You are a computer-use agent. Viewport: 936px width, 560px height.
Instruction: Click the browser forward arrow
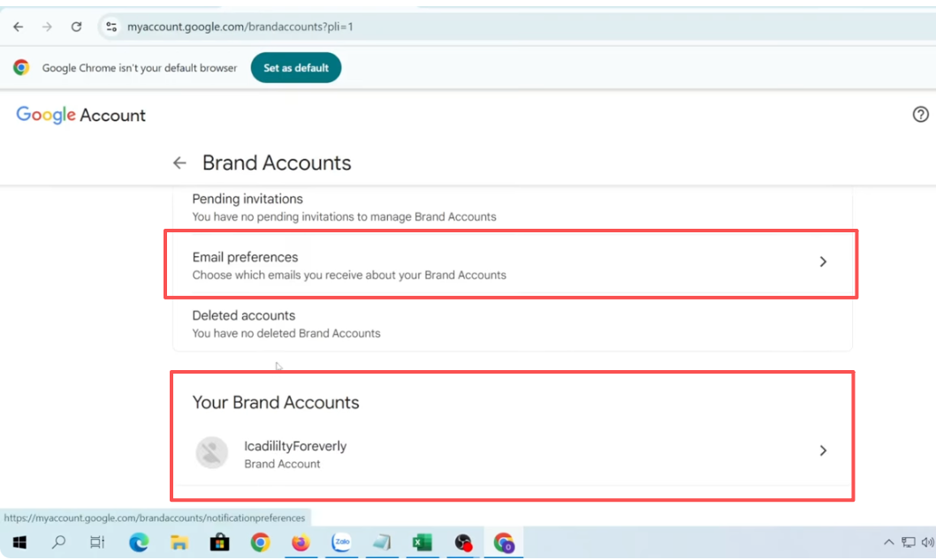[47, 26]
